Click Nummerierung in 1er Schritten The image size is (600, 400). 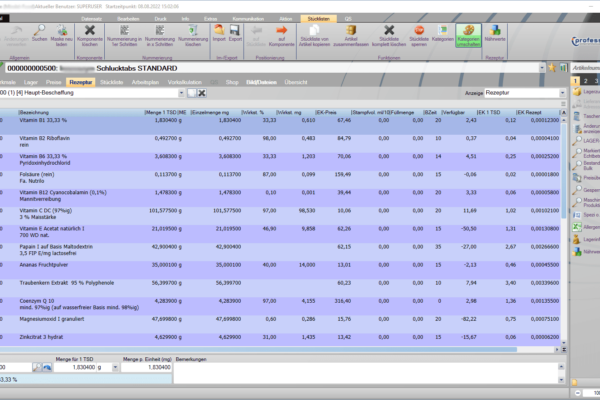point(124,35)
